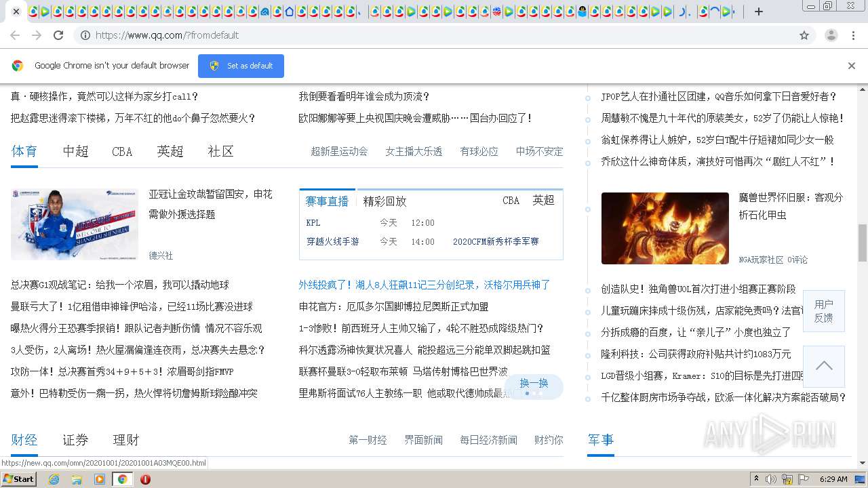The width and height of the screenshot is (868, 488).
Task: Click the 换一换 refresh button
Action: click(x=534, y=386)
